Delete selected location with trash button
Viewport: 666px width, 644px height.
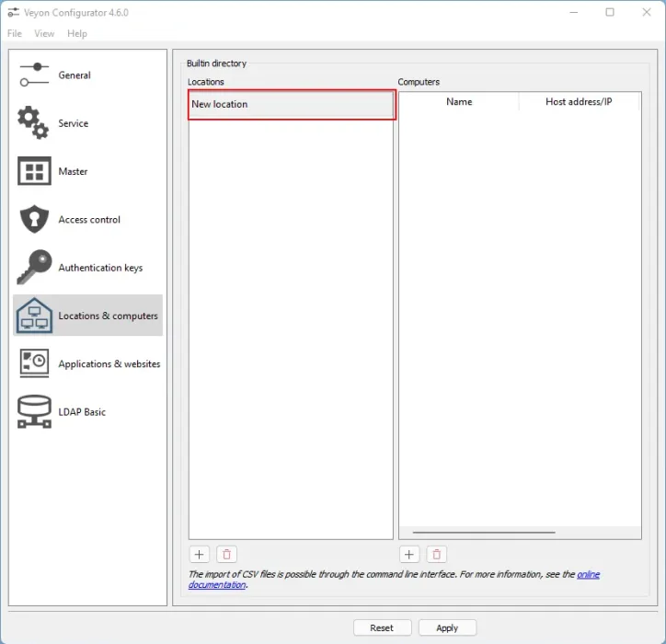(226, 554)
